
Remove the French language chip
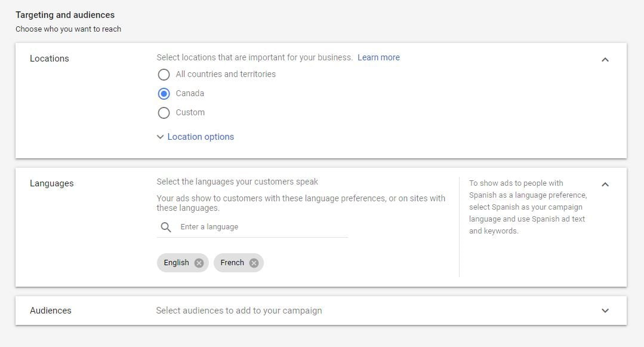pyautogui.click(x=254, y=263)
